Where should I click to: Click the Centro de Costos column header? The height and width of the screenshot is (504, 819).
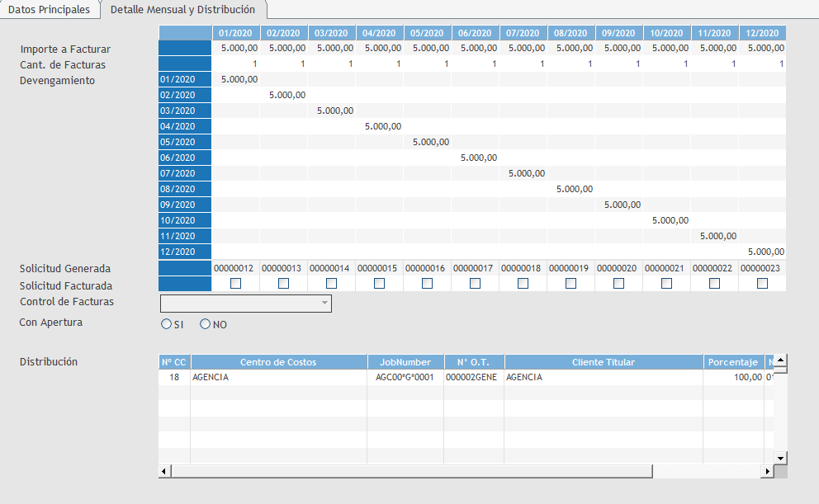point(278,362)
